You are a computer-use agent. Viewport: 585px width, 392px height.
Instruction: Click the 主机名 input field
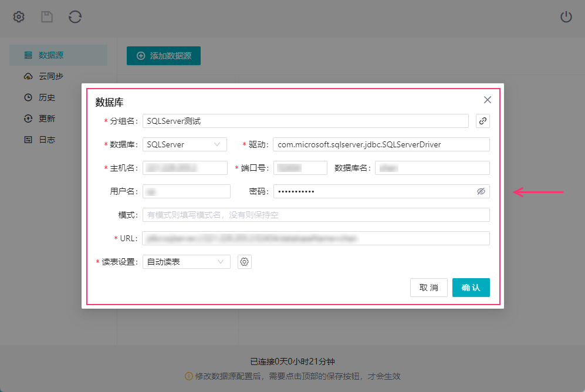click(x=185, y=168)
